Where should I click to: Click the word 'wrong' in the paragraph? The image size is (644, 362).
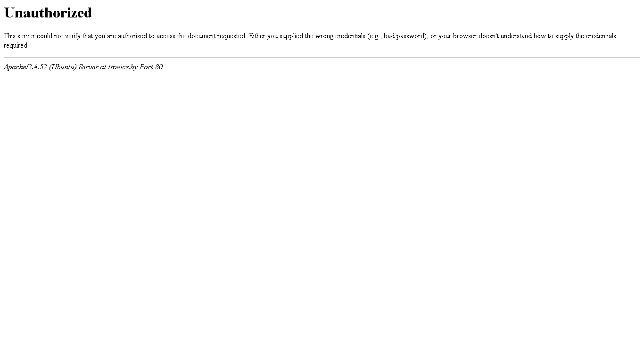[324, 36]
